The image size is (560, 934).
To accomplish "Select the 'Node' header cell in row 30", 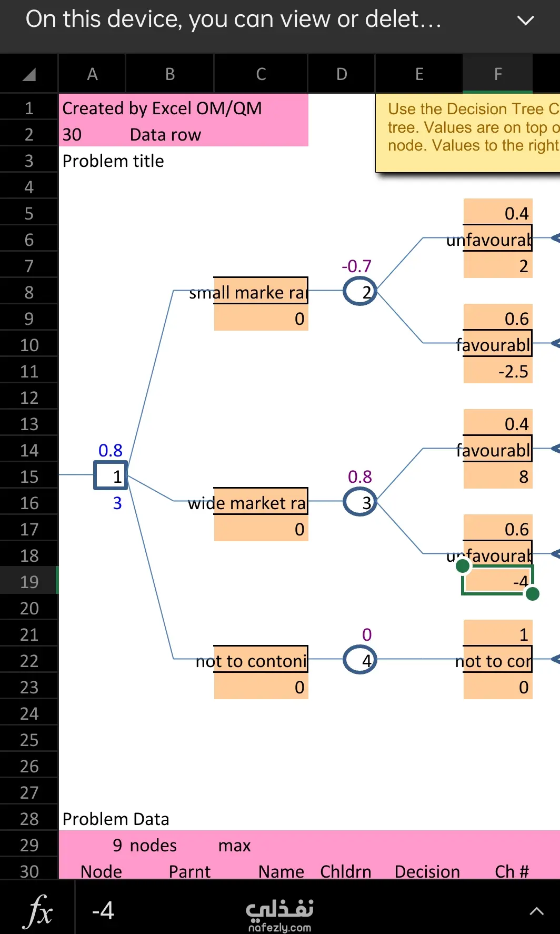I will (101, 871).
